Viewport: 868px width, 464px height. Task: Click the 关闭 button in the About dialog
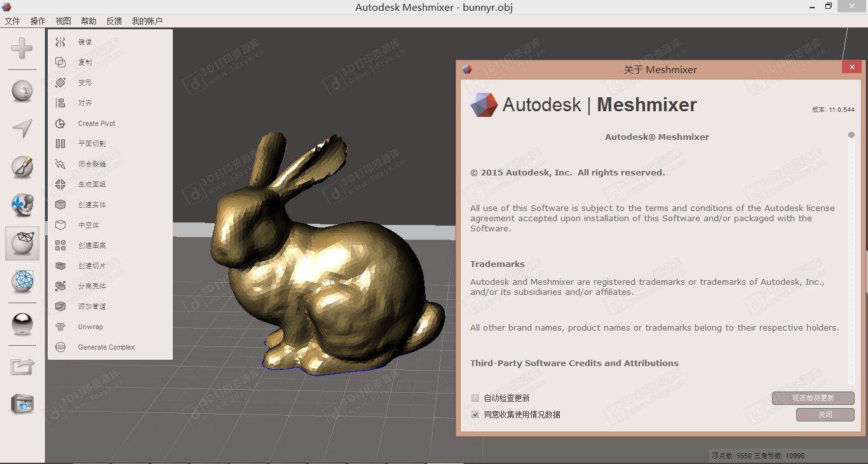825,414
